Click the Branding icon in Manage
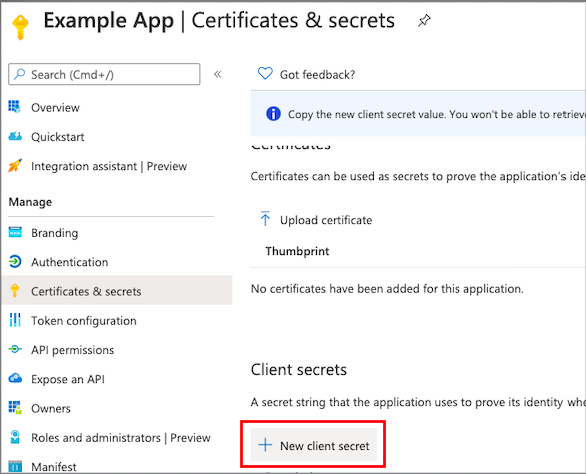Image resolution: width=586 pixels, height=474 pixels. [x=15, y=232]
